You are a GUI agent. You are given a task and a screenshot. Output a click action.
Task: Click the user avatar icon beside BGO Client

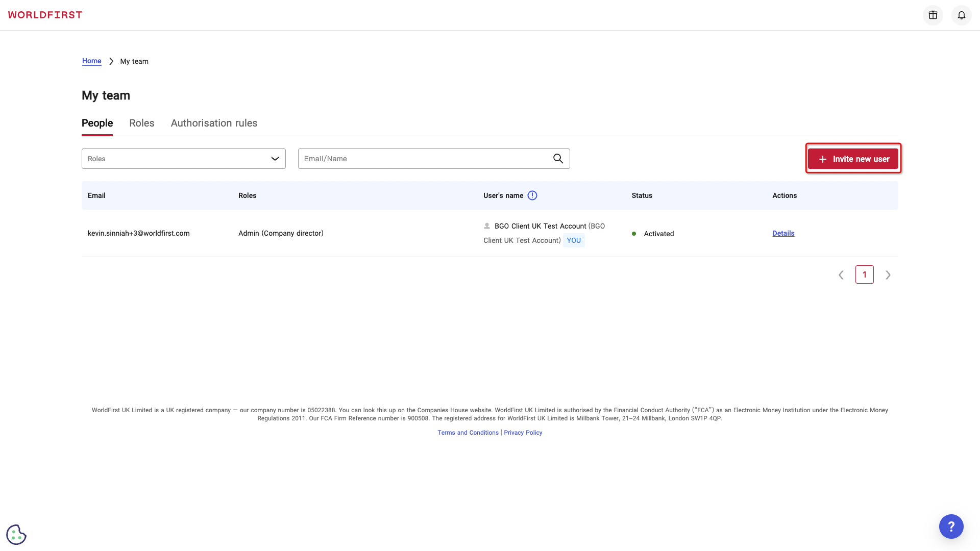487,226
